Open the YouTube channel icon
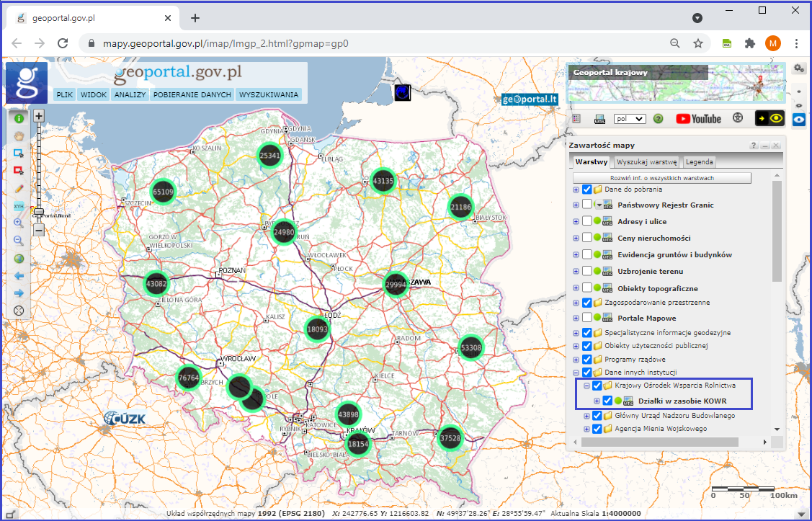Screen dimensions: 812x521 tap(698, 119)
